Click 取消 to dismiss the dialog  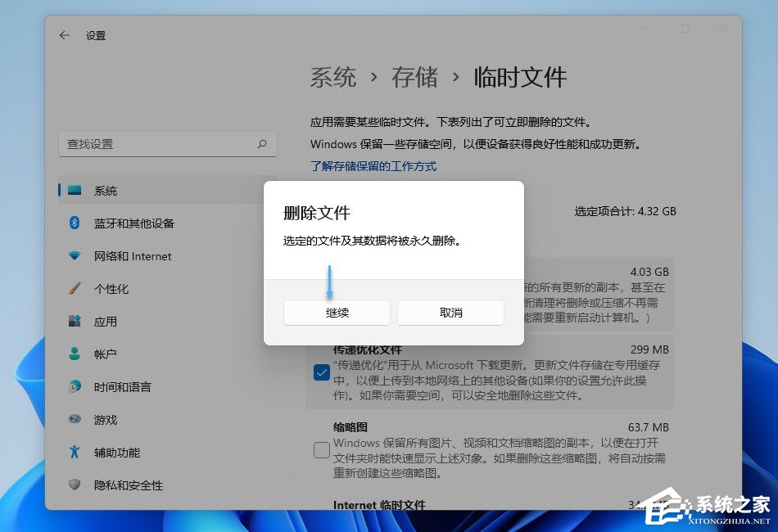pos(450,313)
